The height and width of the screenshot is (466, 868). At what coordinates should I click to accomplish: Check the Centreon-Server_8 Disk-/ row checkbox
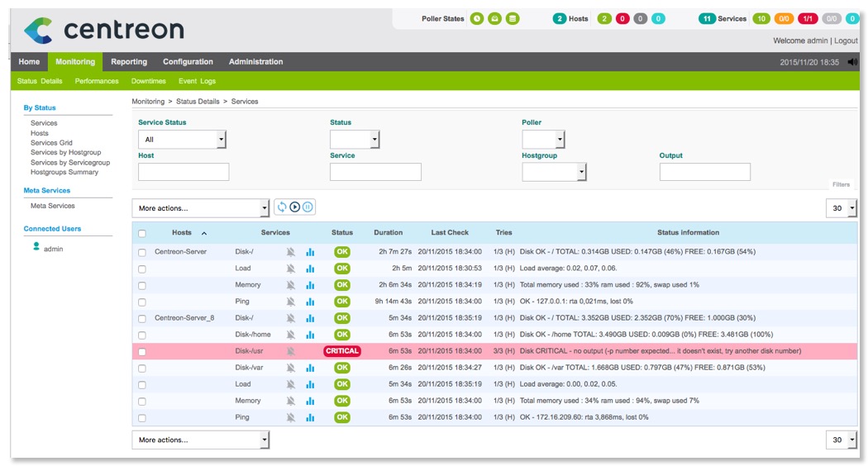coord(142,319)
